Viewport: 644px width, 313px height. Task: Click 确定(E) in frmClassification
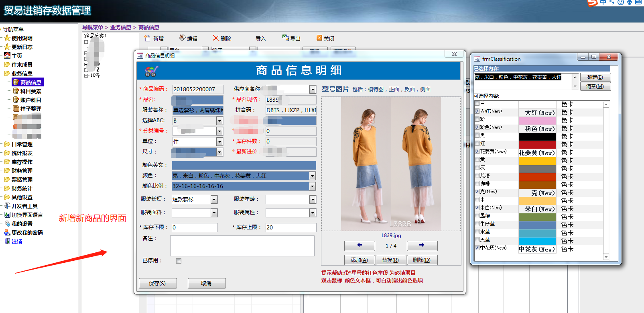tap(595, 77)
